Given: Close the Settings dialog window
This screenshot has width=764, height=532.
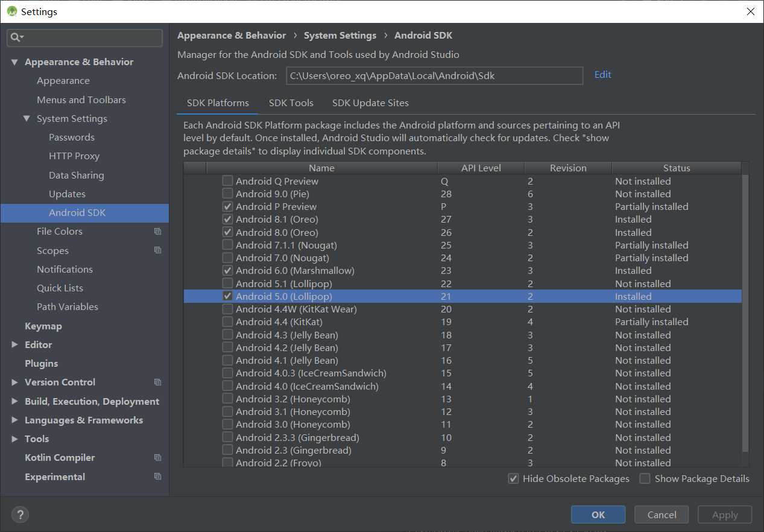Looking at the screenshot, I should click(x=750, y=11).
